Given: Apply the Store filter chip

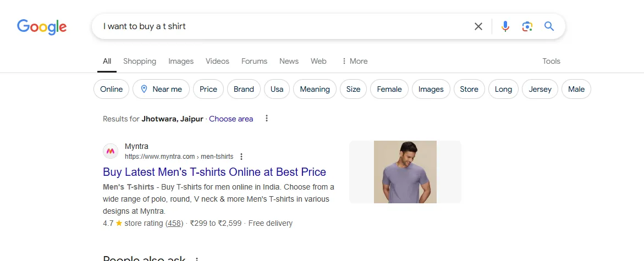Looking at the screenshot, I should [x=469, y=89].
